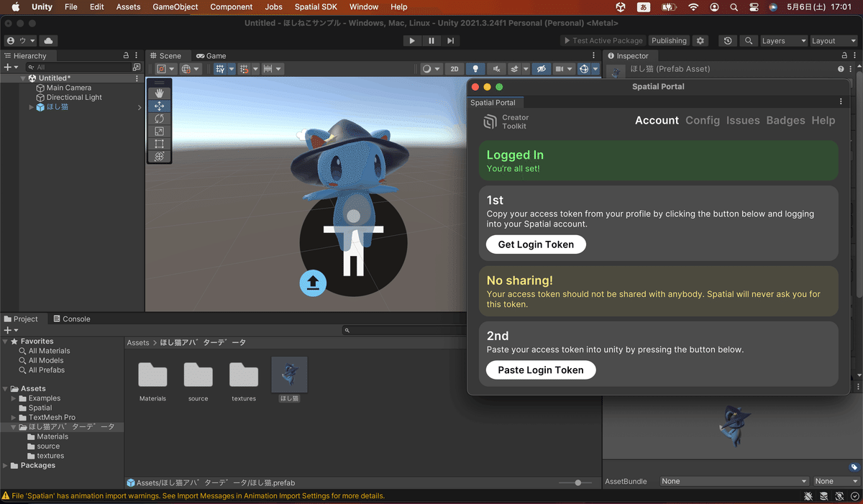Open the Issues tab in Spatial Portal
This screenshot has width=863, height=504.
[743, 120]
